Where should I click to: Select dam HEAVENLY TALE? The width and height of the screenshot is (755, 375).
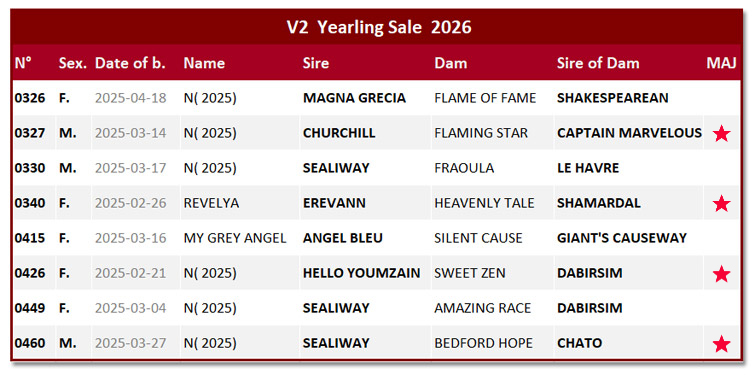[x=484, y=203]
